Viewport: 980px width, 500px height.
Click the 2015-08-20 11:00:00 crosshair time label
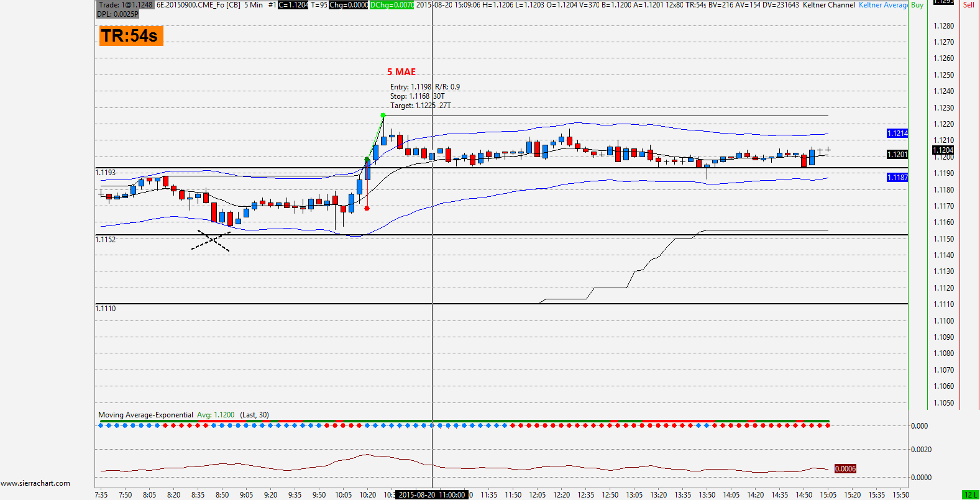pos(432,495)
